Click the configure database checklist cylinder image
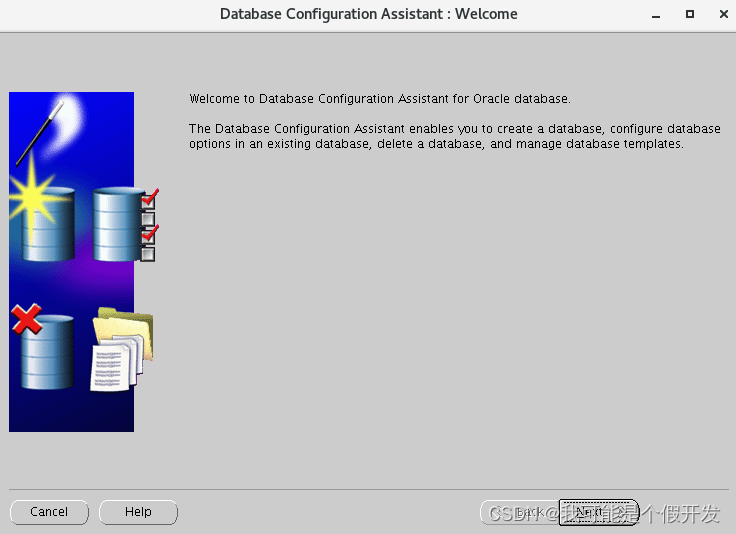736x534 pixels. pos(126,224)
